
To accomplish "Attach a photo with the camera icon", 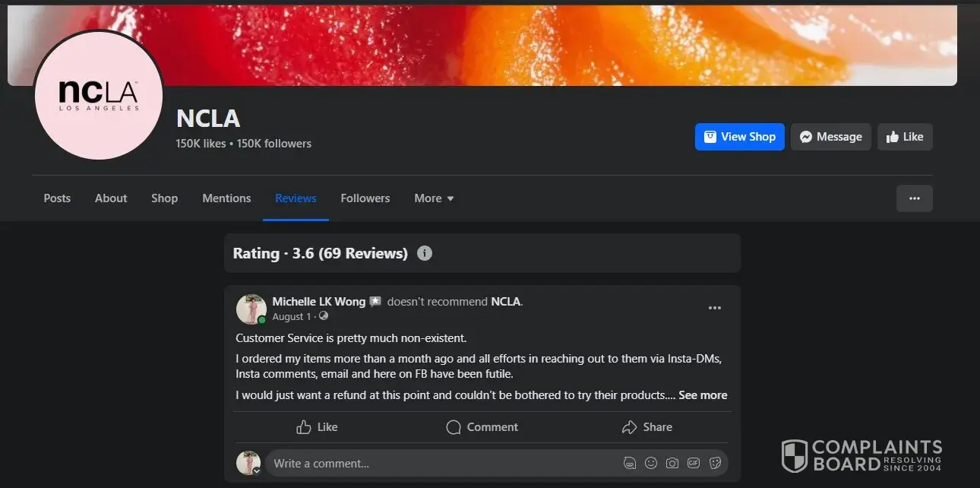I will tap(672, 463).
